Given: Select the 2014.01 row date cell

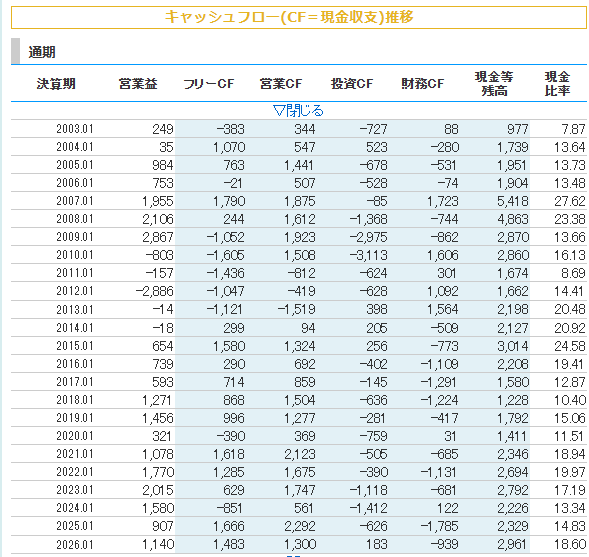Looking at the screenshot, I should [x=74, y=328].
